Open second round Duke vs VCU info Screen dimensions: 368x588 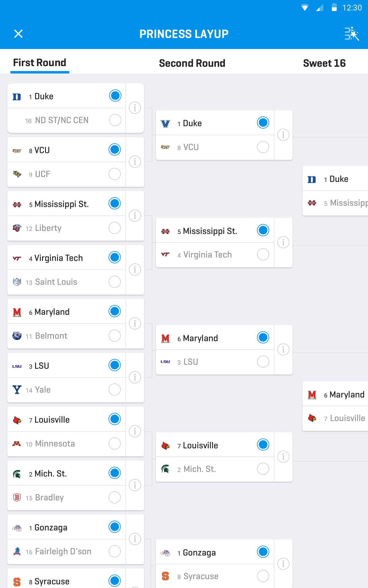click(x=283, y=135)
